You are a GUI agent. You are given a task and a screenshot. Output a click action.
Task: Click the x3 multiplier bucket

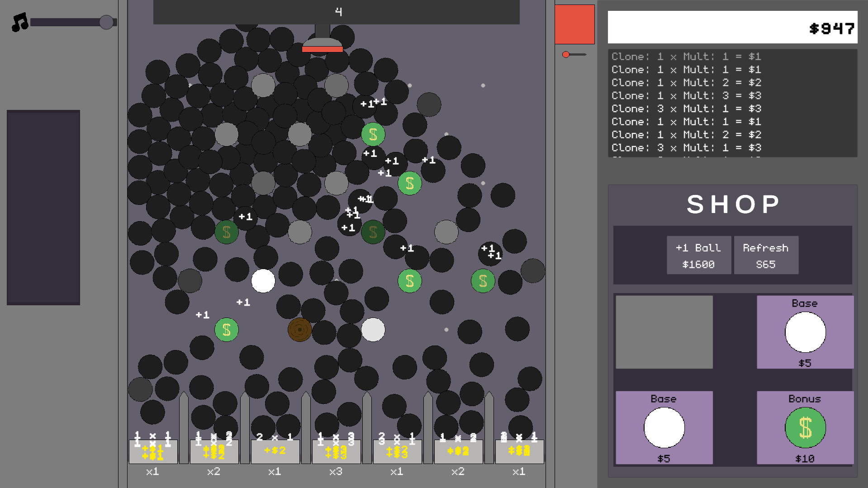coord(336,452)
